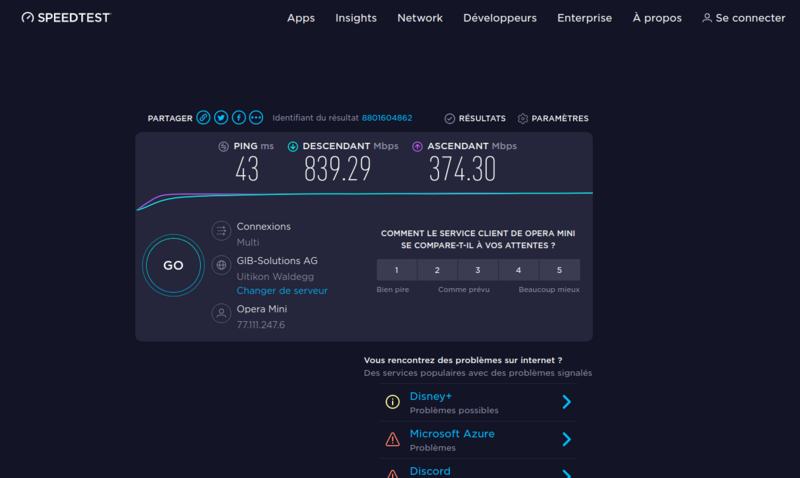Click the Paramètres gear icon

pyautogui.click(x=522, y=118)
